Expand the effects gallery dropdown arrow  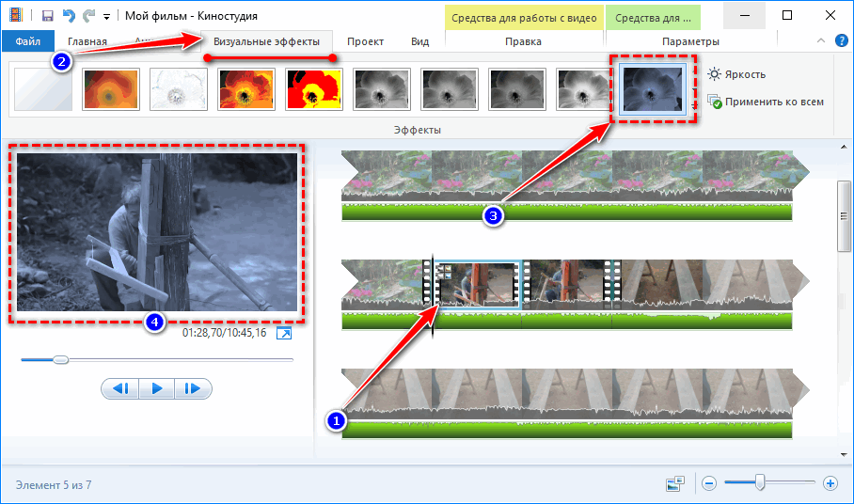click(694, 106)
